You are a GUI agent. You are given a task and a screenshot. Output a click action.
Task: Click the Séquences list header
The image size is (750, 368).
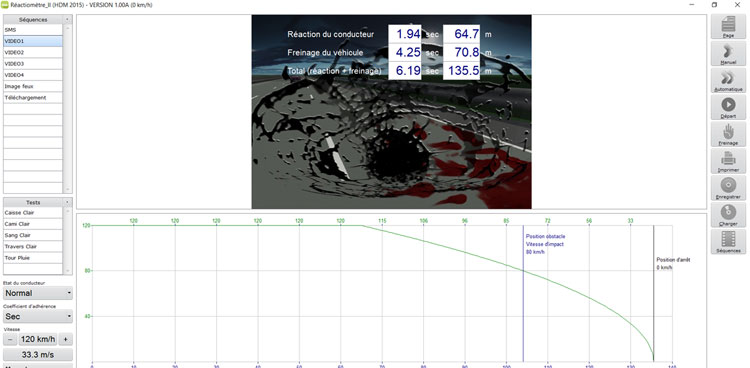33,20
